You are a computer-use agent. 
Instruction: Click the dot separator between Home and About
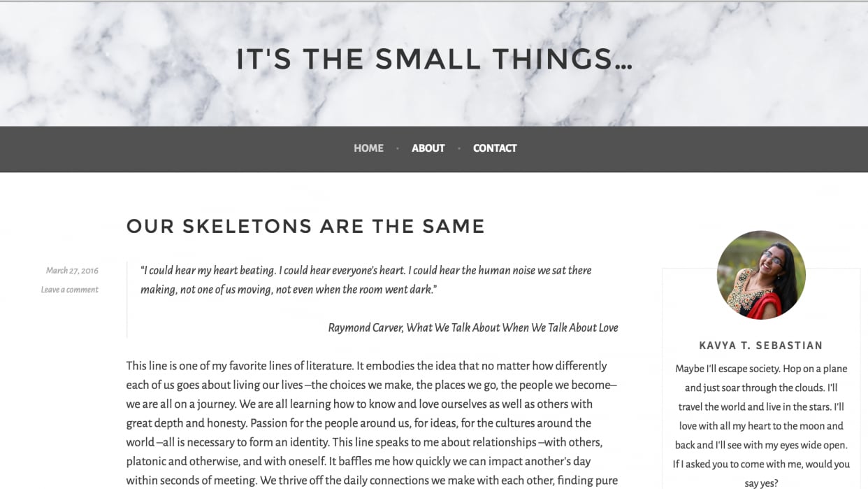point(398,148)
